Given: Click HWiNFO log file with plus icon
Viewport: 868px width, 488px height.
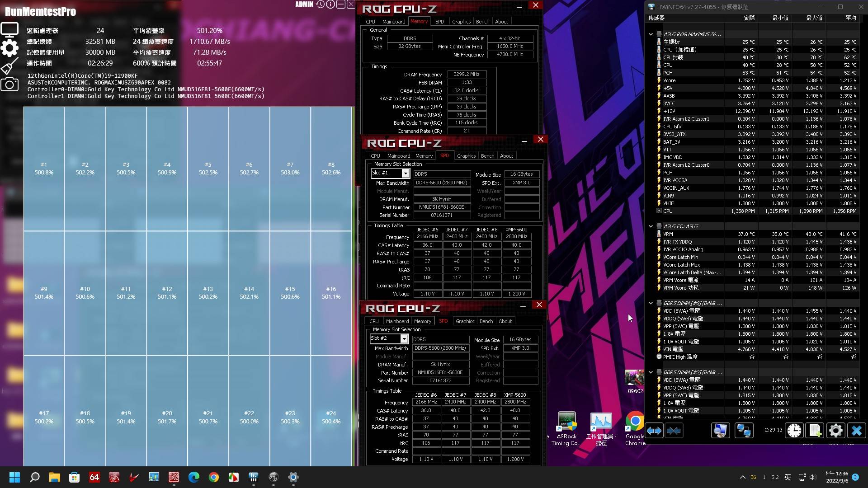Looking at the screenshot, I should (815, 431).
